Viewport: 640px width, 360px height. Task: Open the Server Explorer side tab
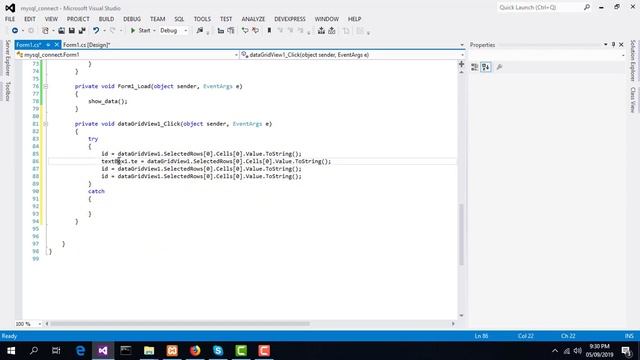click(7, 58)
